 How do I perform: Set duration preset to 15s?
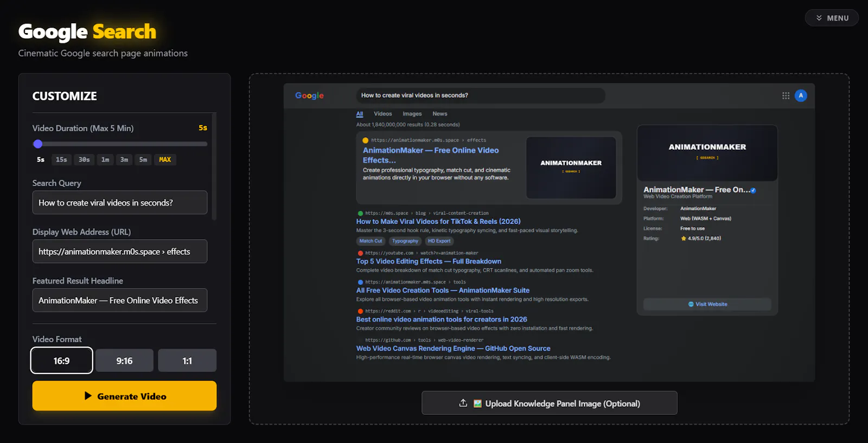pyautogui.click(x=61, y=159)
